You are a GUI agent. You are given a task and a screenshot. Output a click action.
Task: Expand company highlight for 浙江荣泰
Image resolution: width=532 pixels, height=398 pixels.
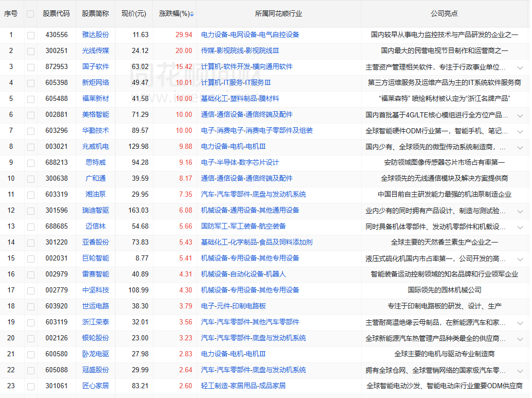(520, 323)
